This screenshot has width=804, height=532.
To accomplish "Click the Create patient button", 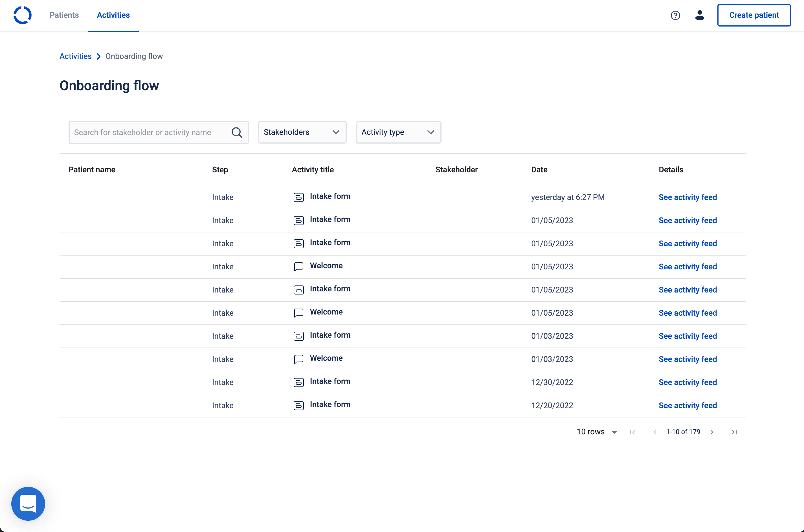I will pos(754,15).
